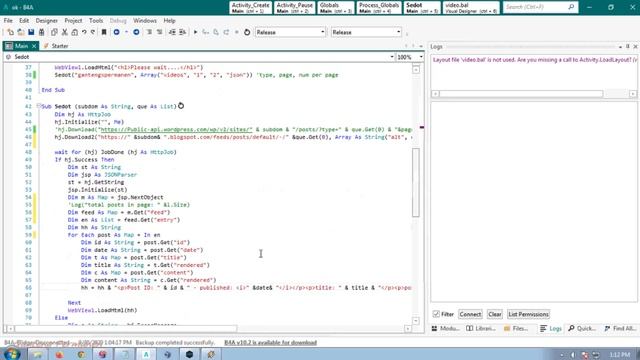
Task: Click the New file toolbar icon
Action: click(10, 32)
